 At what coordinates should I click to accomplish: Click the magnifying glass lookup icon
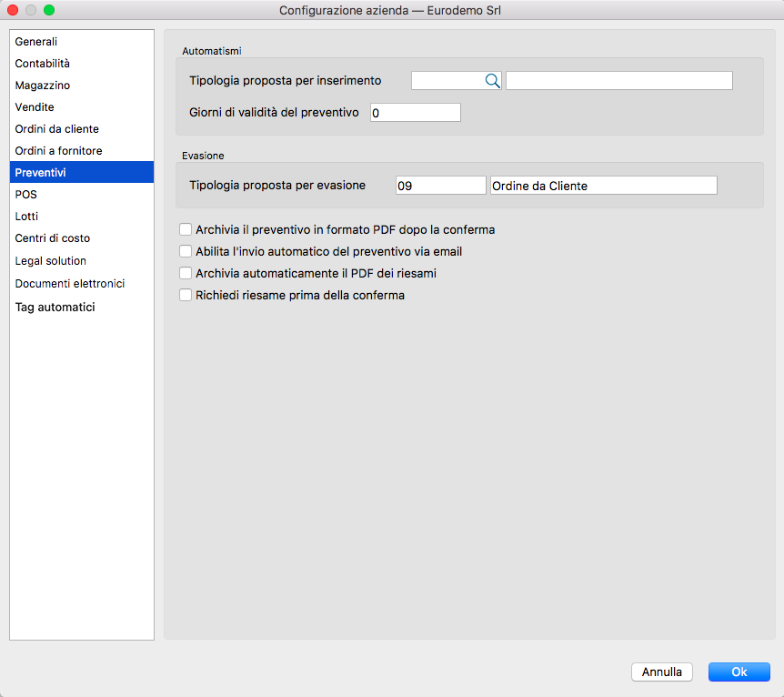[x=492, y=81]
